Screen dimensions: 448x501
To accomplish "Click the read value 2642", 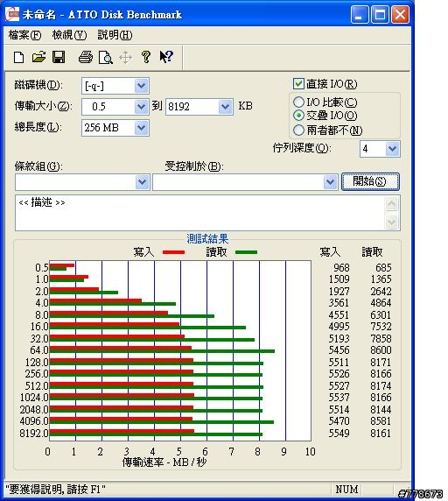I will coord(381,291).
